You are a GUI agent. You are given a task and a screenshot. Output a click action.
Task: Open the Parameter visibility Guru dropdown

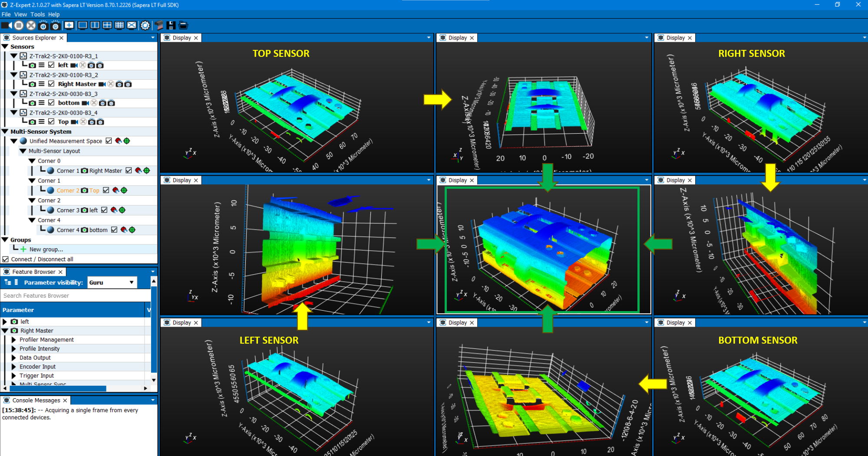point(112,282)
